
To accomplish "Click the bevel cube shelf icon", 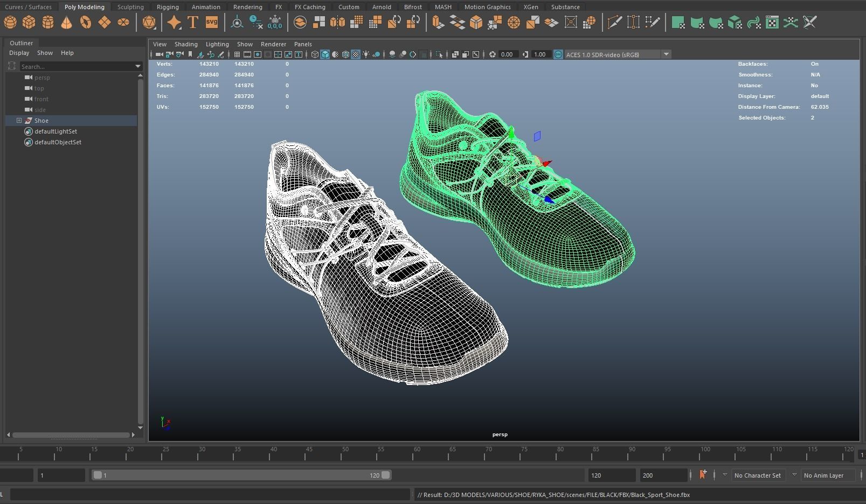I will [476, 22].
